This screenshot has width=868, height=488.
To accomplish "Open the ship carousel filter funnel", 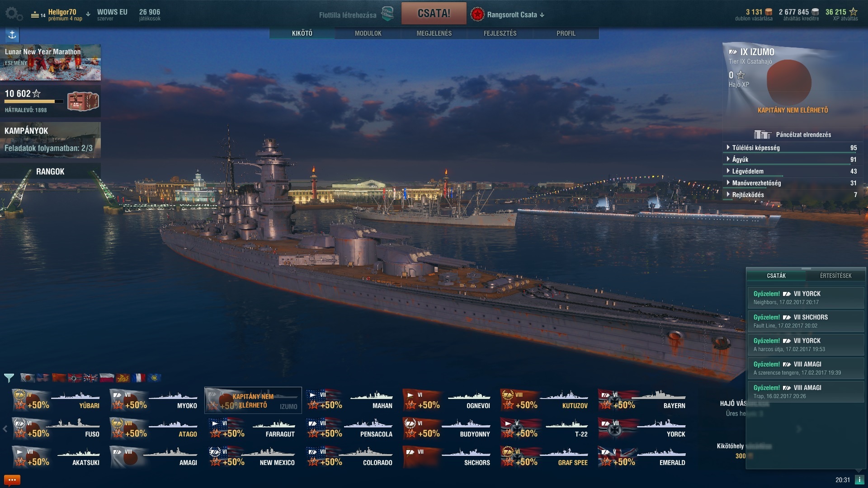I will (x=9, y=378).
